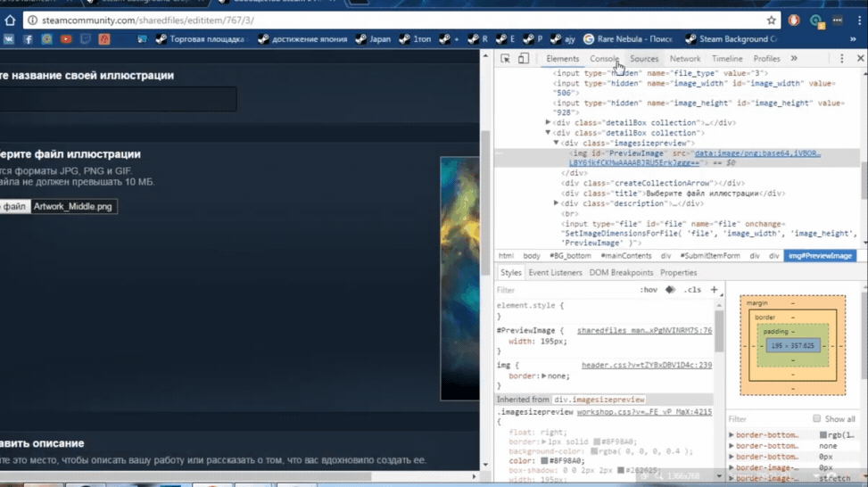Expand the computed property valued none
Image resolution: width=868 pixels, height=487 pixels.
click(732, 446)
